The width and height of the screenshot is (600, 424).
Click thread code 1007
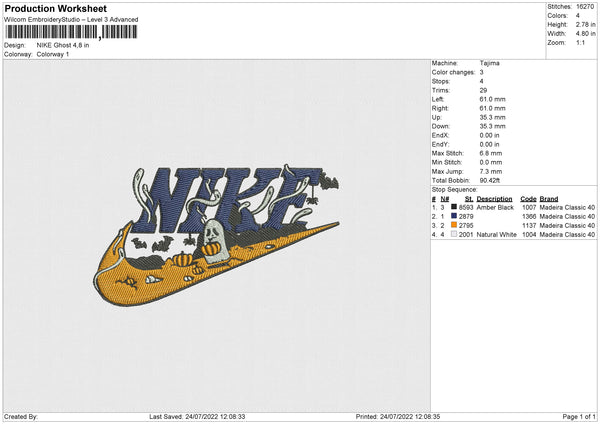tap(529, 207)
